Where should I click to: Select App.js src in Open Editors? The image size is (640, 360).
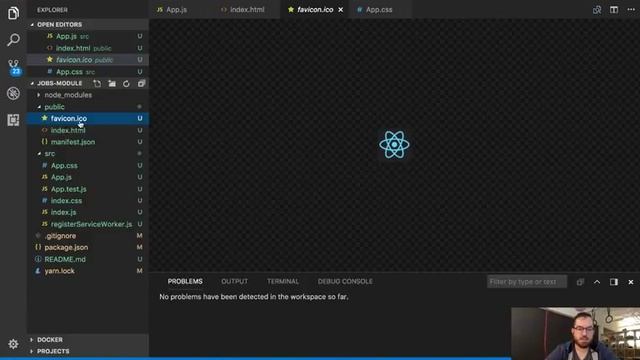click(x=88, y=36)
